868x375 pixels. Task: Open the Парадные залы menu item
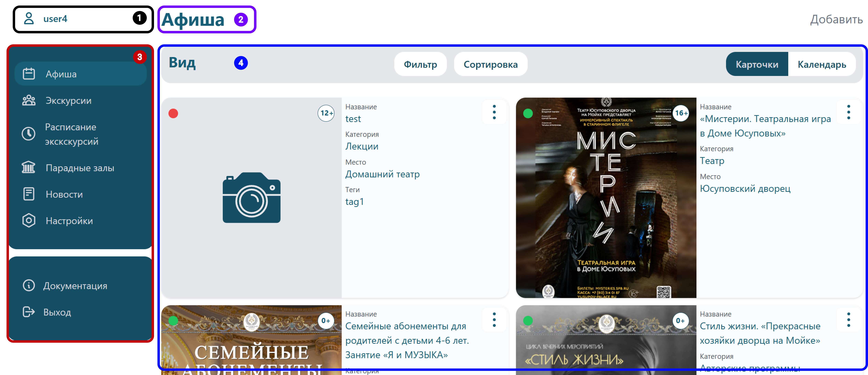click(80, 168)
